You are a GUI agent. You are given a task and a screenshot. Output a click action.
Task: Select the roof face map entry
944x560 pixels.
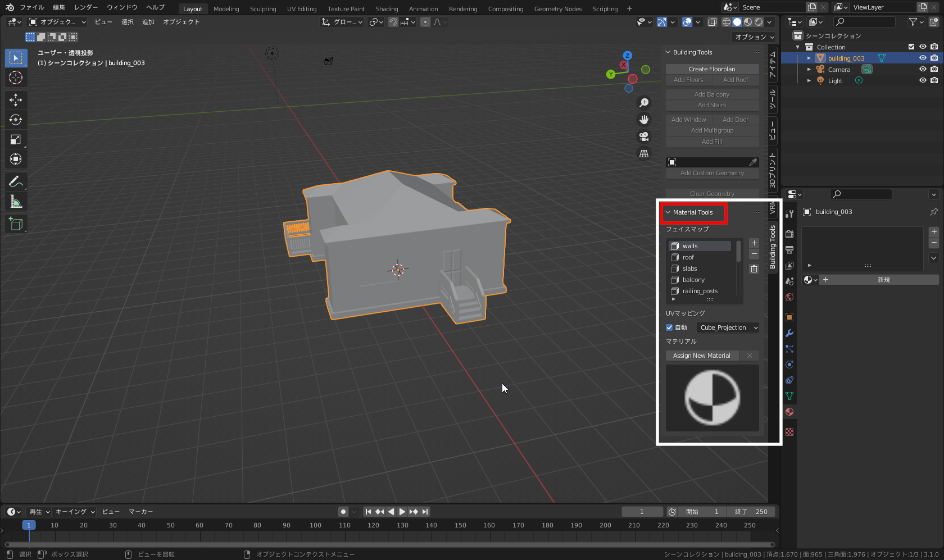688,257
